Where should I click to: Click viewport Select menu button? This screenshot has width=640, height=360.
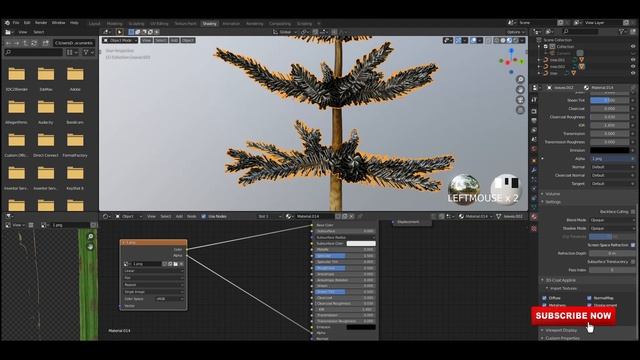tap(160, 40)
